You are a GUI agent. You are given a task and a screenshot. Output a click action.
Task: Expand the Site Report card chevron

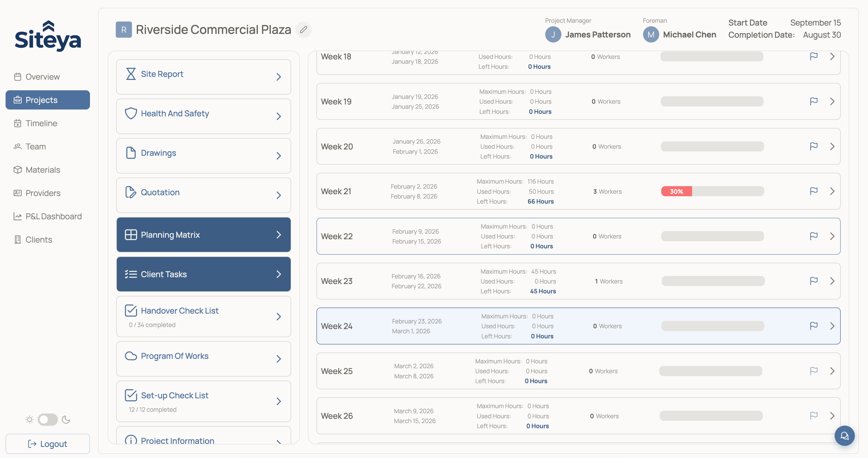[279, 77]
